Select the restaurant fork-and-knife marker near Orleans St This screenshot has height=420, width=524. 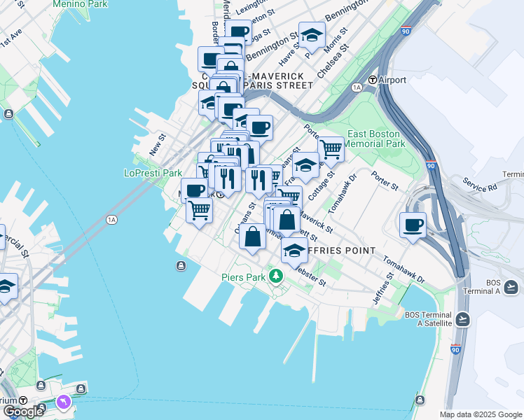258,181
